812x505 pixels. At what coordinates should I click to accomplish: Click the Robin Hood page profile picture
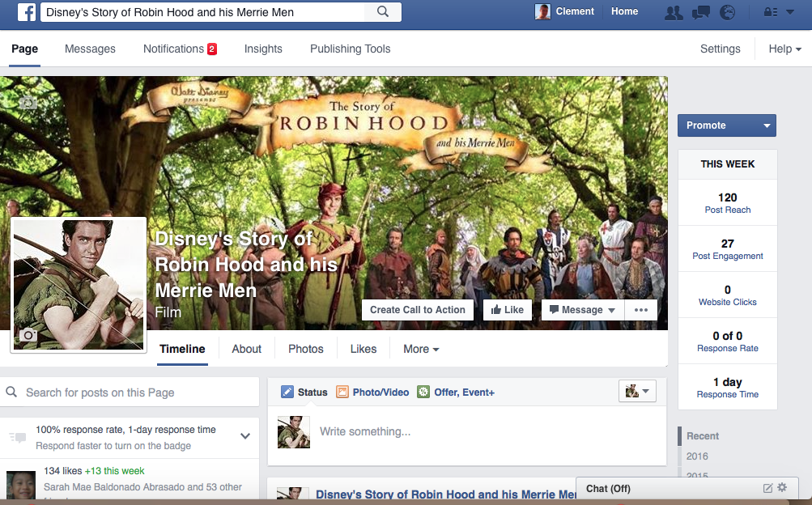click(x=79, y=285)
